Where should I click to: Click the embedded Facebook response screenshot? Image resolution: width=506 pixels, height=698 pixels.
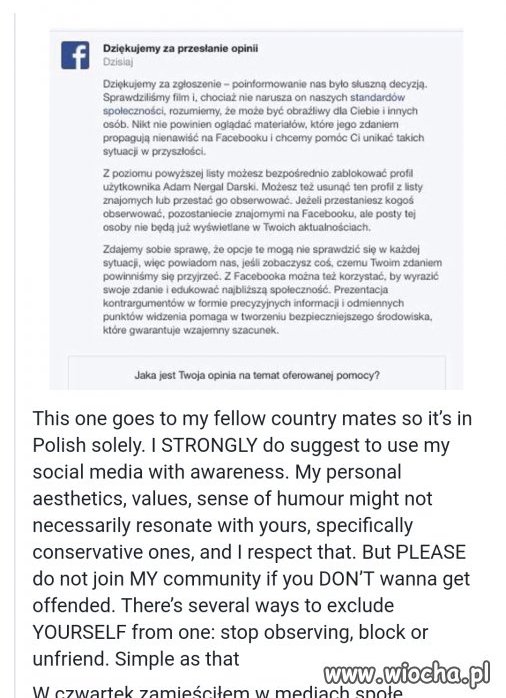[256, 210]
